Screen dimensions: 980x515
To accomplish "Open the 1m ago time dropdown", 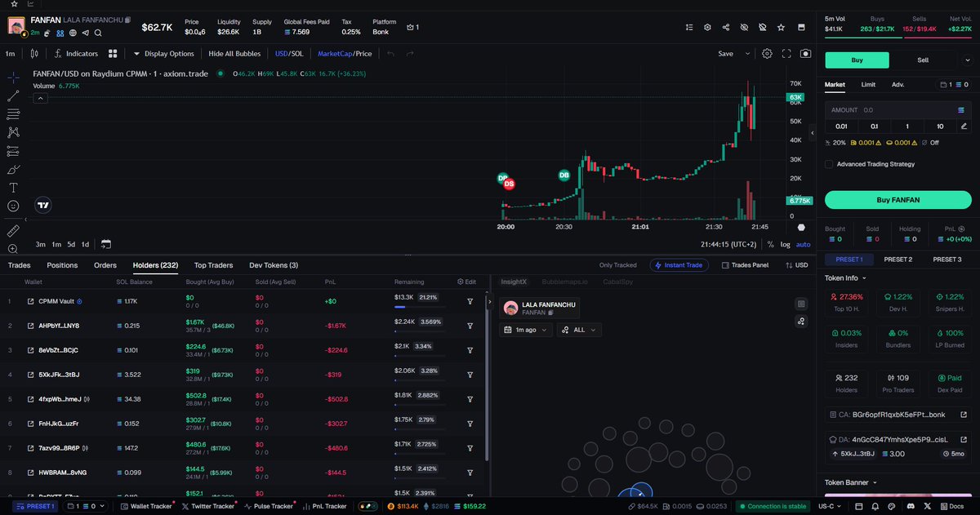I will [527, 330].
